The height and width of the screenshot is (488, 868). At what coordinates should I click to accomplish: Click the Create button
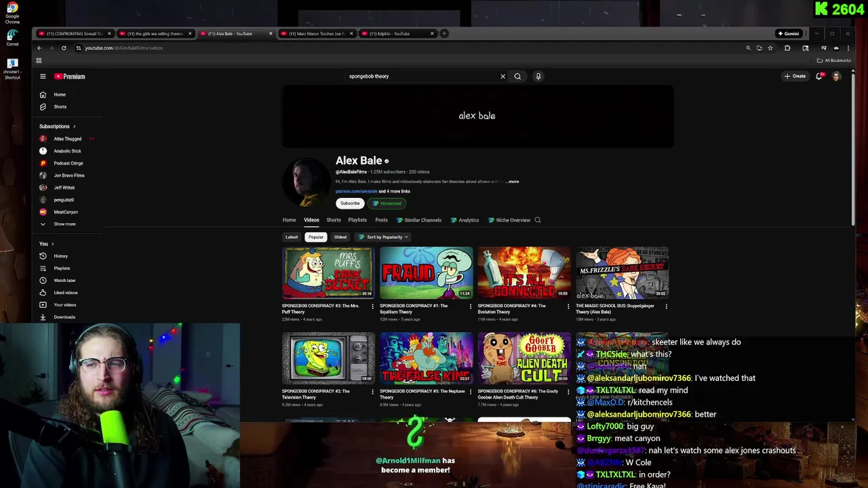(795, 77)
